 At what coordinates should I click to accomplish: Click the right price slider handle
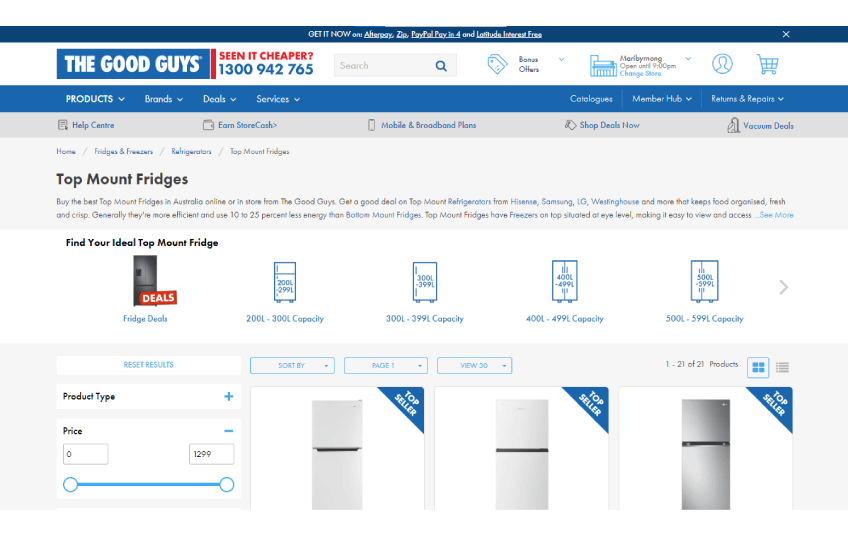(227, 485)
